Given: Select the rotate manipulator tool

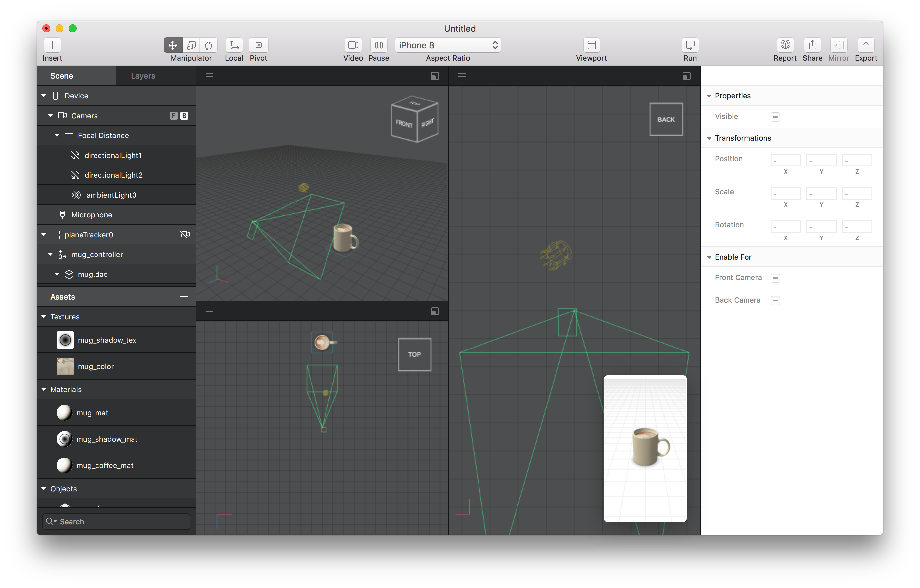Looking at the screenshot, I should (x=209, y=45).
